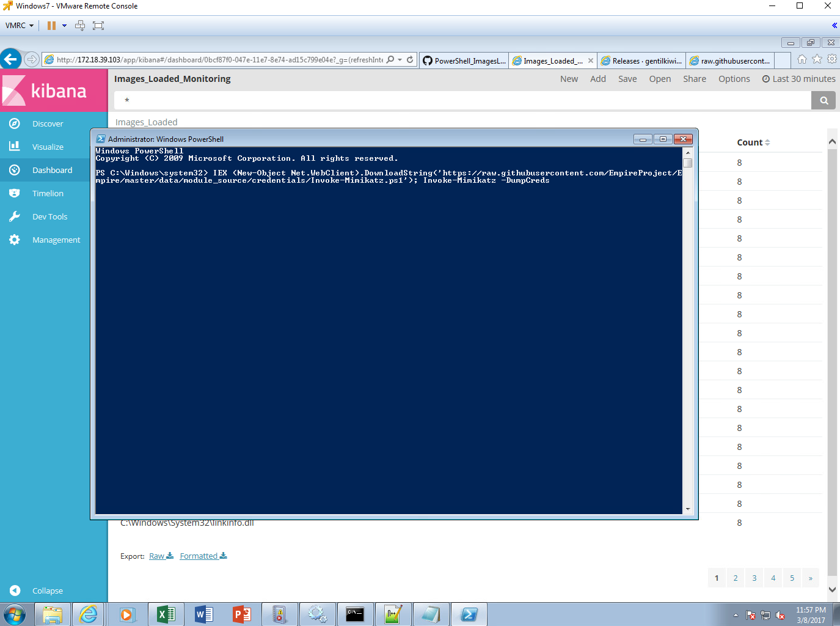Click the double-chevron at VMRC toolbar's right end
The width and height of the screenshot is (840, 626).
tap(834, 26)
